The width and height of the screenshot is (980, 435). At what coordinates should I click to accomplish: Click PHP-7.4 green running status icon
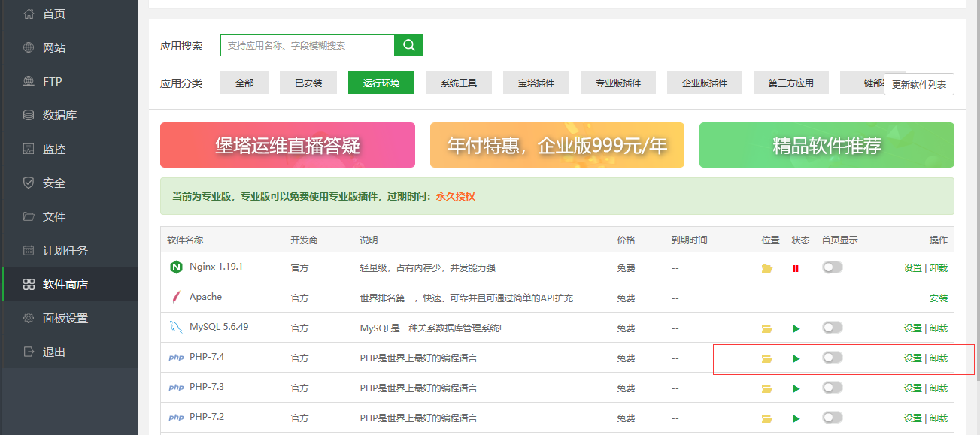click(796, 358)
